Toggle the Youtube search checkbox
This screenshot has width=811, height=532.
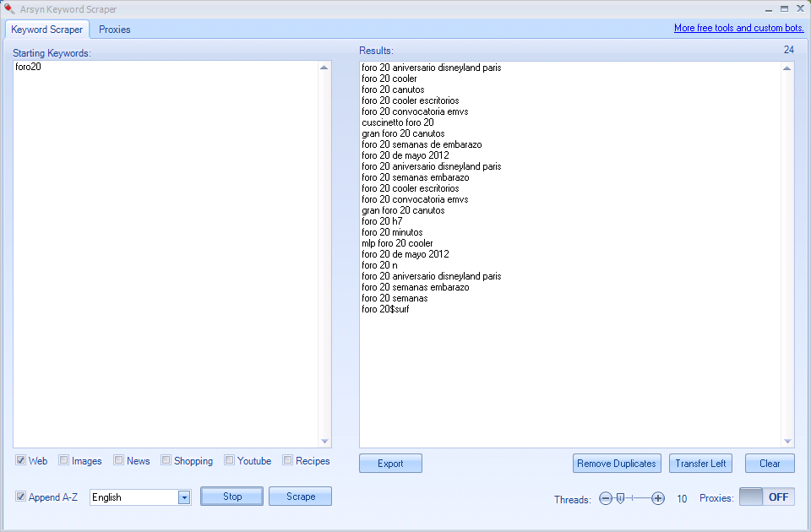point(228,460)
